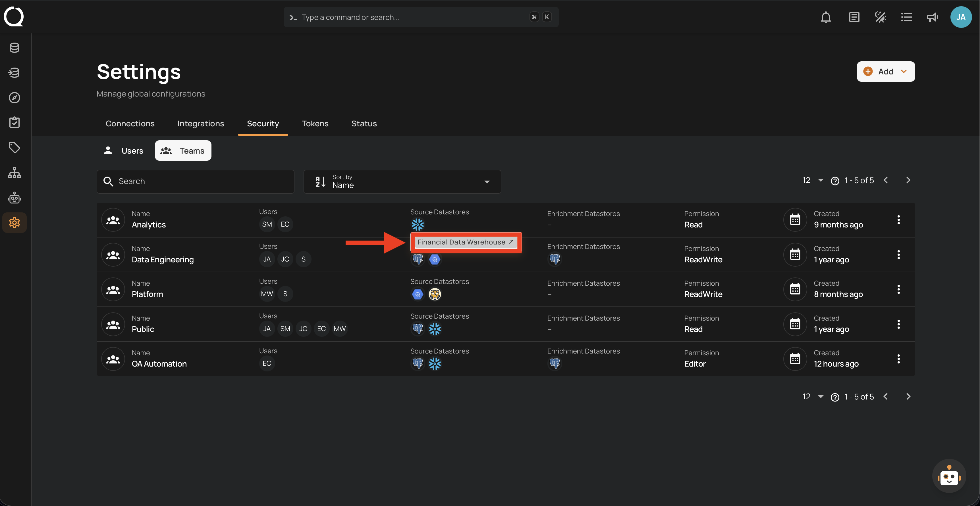
Task: Open the notifications bell
Action: click(826, 17)
